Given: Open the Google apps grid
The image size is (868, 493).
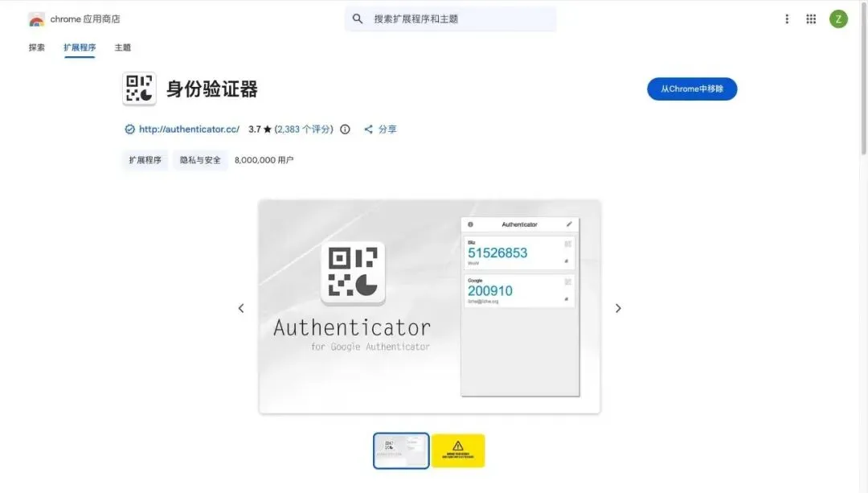Looking at the screenshot, I should click(811, 18).
